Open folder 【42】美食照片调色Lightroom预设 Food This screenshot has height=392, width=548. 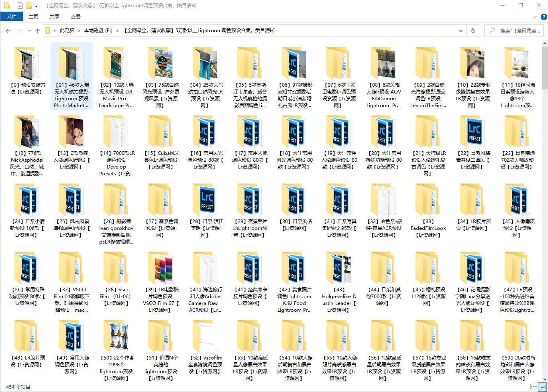295,281
